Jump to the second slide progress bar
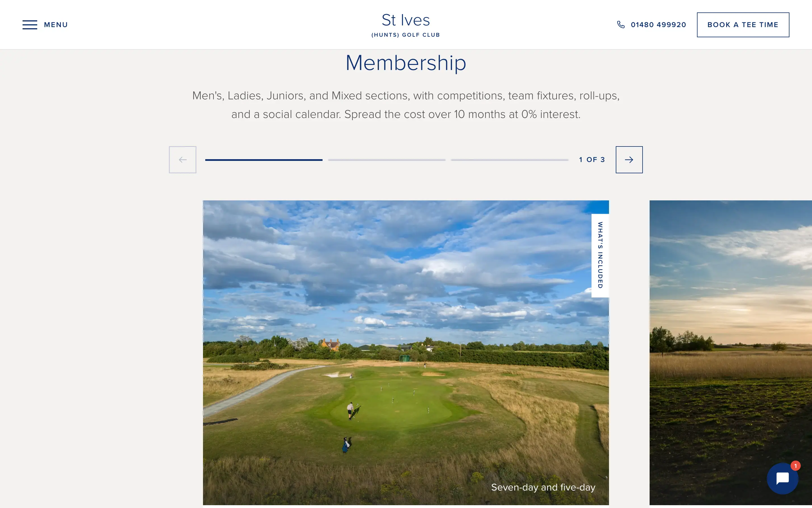The width and height of the screenshot is (812, 508). (x=387, y=160)
